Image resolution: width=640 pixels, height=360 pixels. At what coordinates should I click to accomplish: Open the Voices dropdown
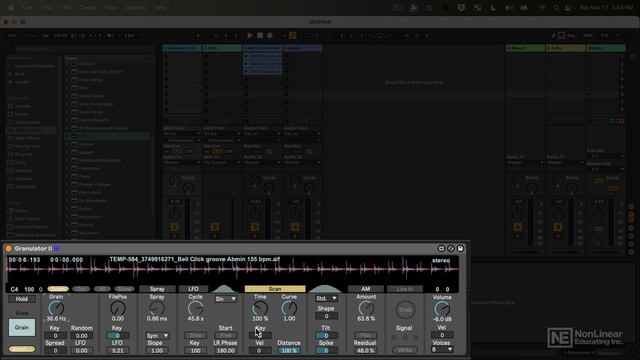442,350
